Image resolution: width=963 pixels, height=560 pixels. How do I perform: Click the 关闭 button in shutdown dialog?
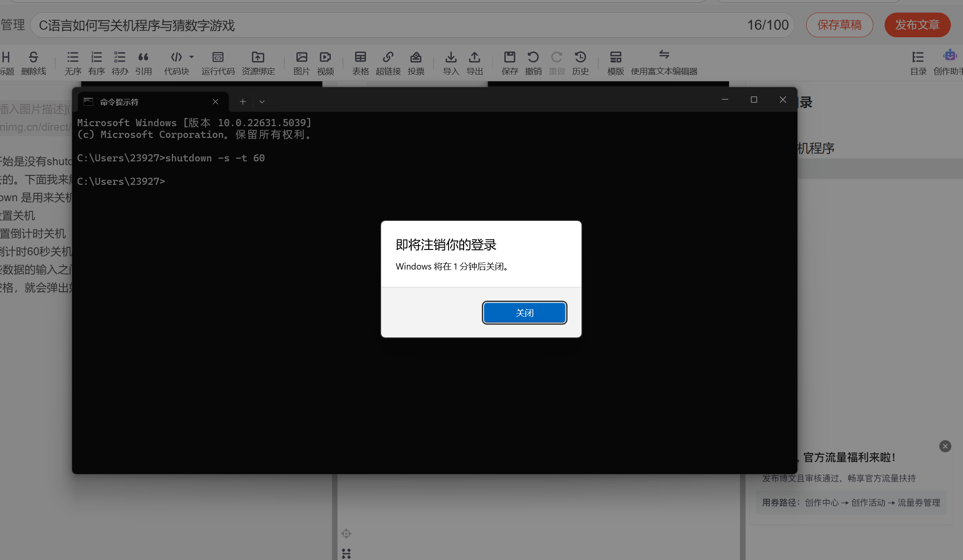pyautogui.click(x=524, y=313)
